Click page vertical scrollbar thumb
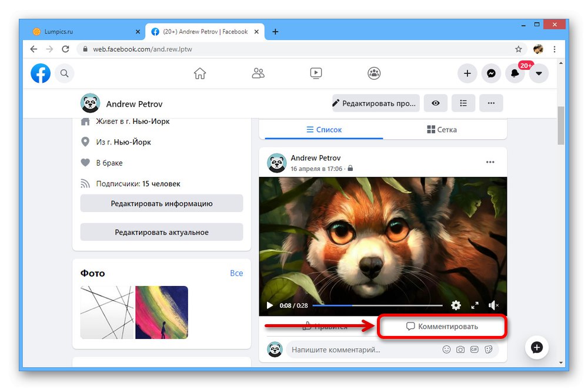The image size is (588, 390). tap(560, 126)
